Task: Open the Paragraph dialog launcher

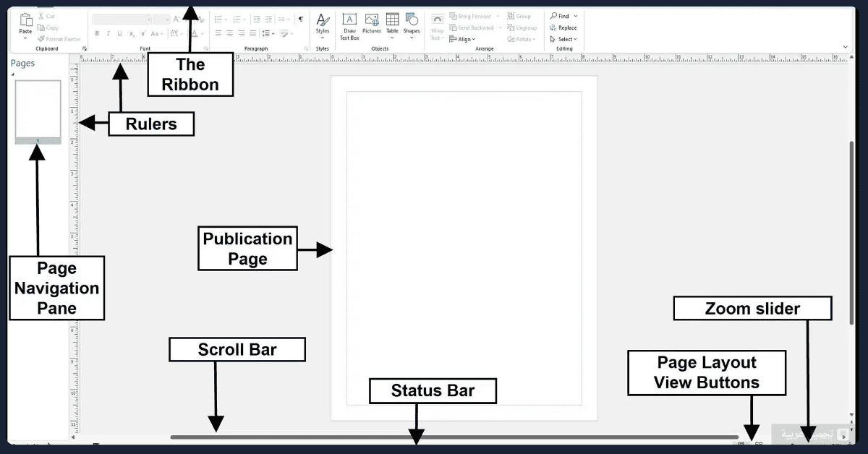Action: click(306, 48)
